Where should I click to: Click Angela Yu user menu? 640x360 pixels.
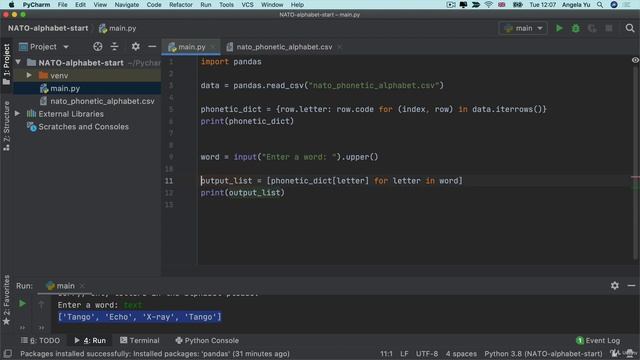pyautogui.click(x=576, y=4)
